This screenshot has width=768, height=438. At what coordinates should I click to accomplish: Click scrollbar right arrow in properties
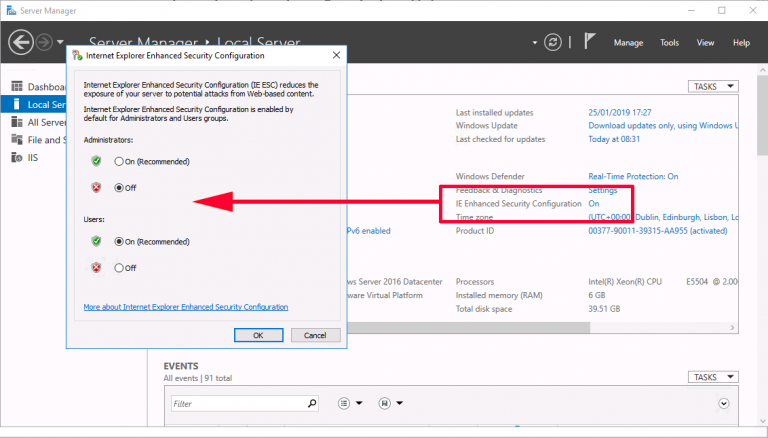coord(732,327)
